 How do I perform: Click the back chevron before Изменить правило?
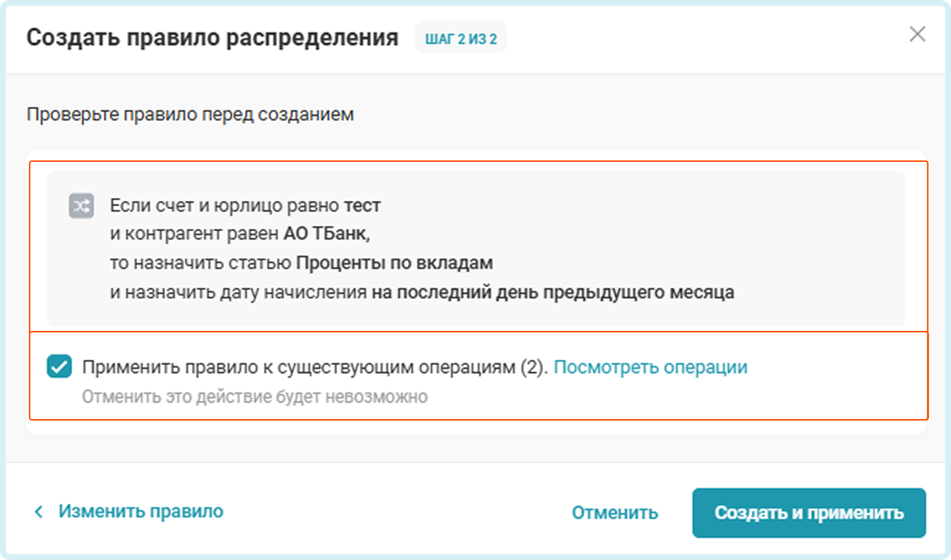pos(39,512)
